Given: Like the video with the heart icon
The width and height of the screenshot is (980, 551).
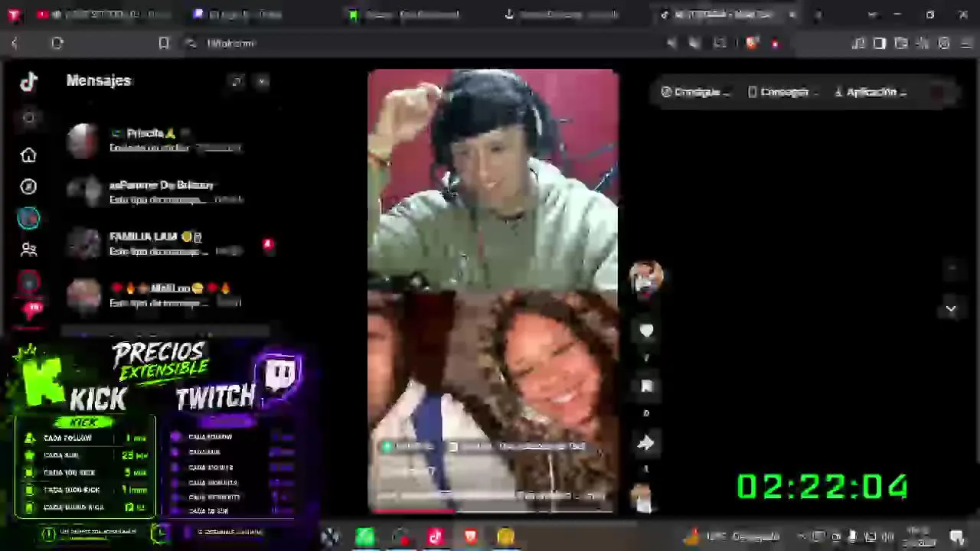Looking at the screenshot, I should [646, 331].
